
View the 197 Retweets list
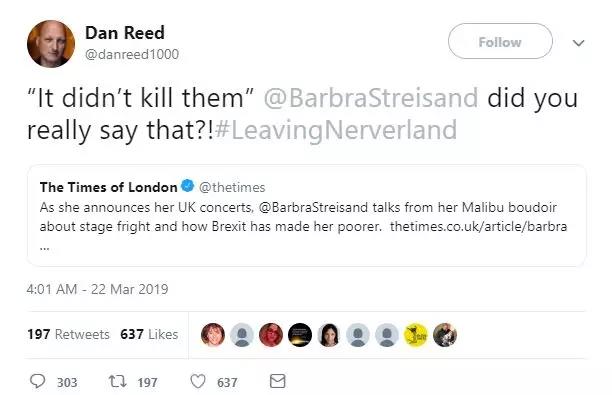click(68, 335)
